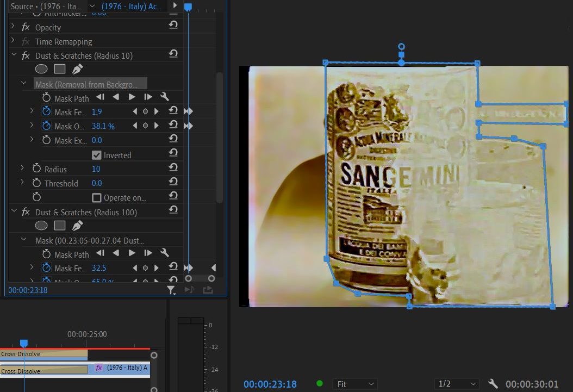Viewport: 573px width, 392px height.
Task: Reset Radius 10 parameter
Action: [x=173, y=167]
